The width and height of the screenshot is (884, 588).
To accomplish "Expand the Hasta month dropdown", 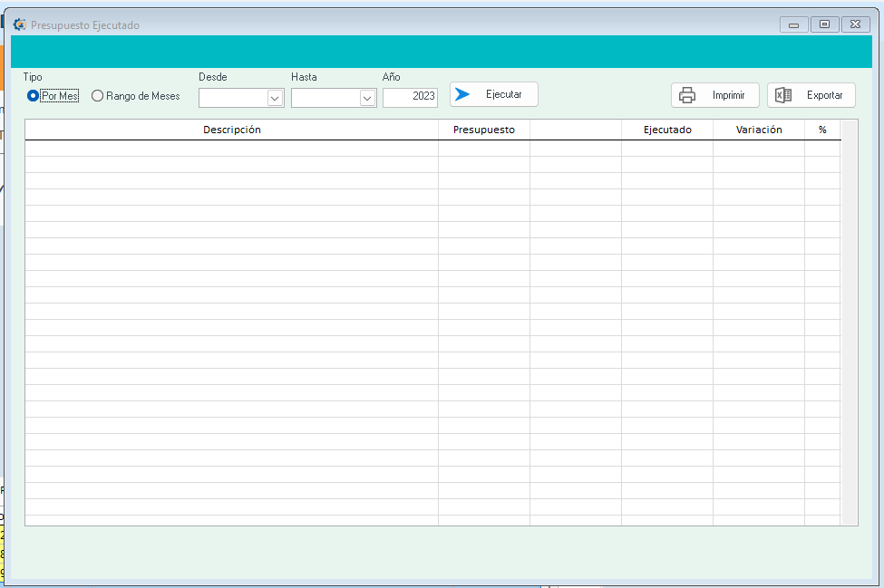I will coord(367,98).
